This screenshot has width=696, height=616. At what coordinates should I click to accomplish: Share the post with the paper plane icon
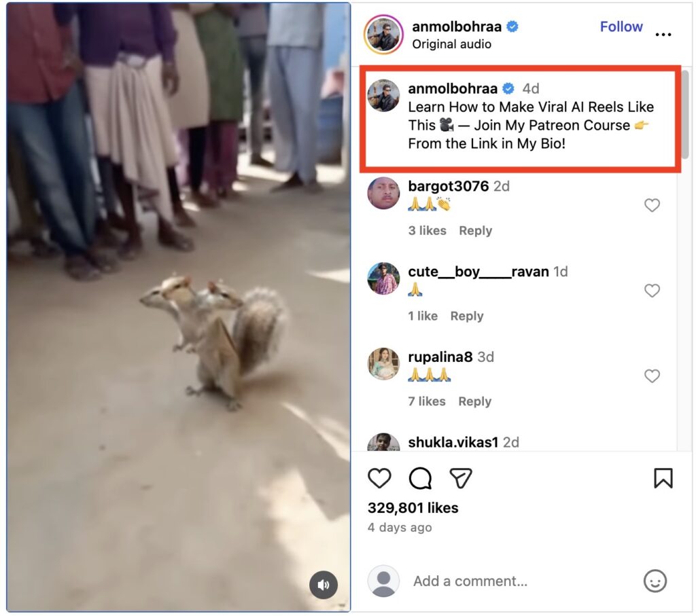[x=461, y=478]
